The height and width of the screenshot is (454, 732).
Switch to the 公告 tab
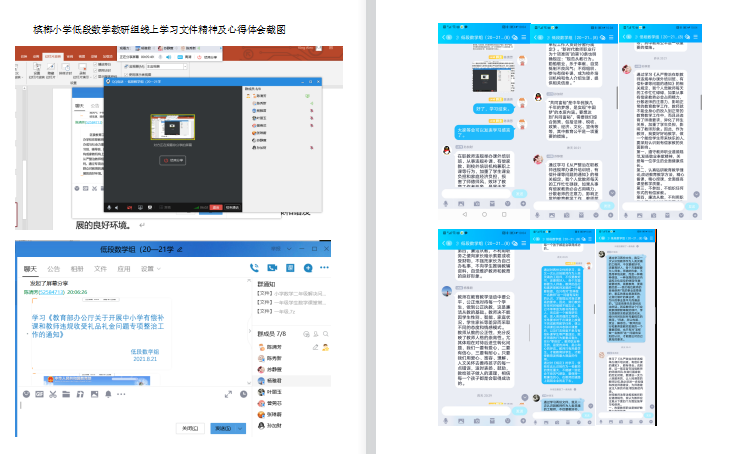pos(53,269)
